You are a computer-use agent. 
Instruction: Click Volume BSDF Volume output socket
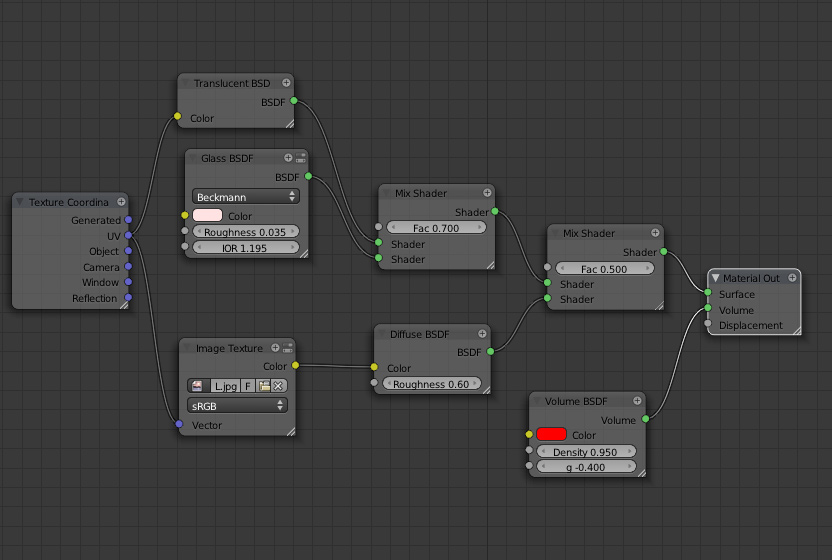[646, 419]
